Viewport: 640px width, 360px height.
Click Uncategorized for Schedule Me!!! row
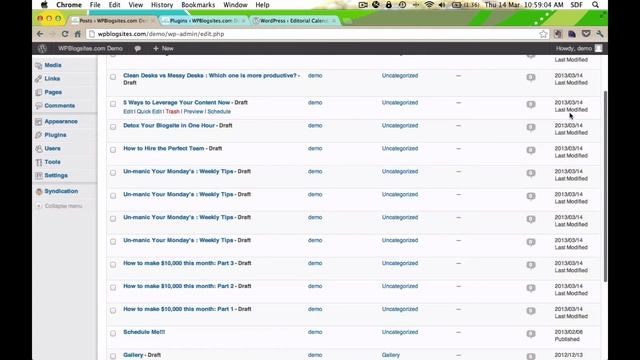point(400,332)
